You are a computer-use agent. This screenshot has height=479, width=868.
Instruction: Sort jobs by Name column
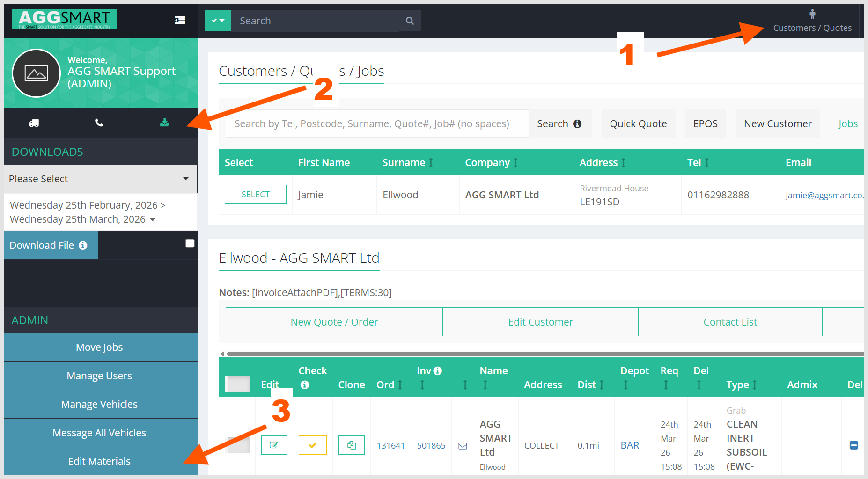485,385
